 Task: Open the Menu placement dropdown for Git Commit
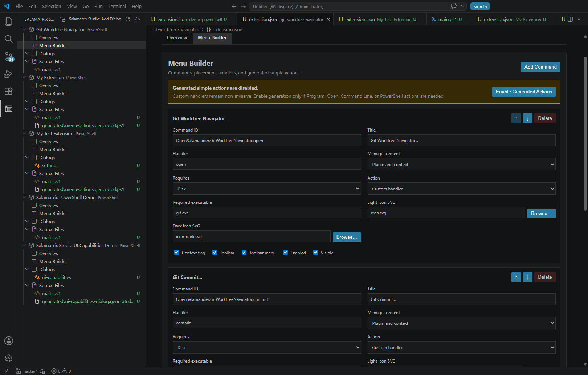click(x=462, y=323)
